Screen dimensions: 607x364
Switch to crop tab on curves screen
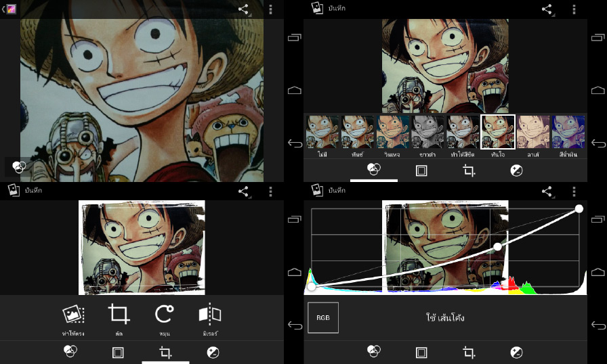point(469,352)
